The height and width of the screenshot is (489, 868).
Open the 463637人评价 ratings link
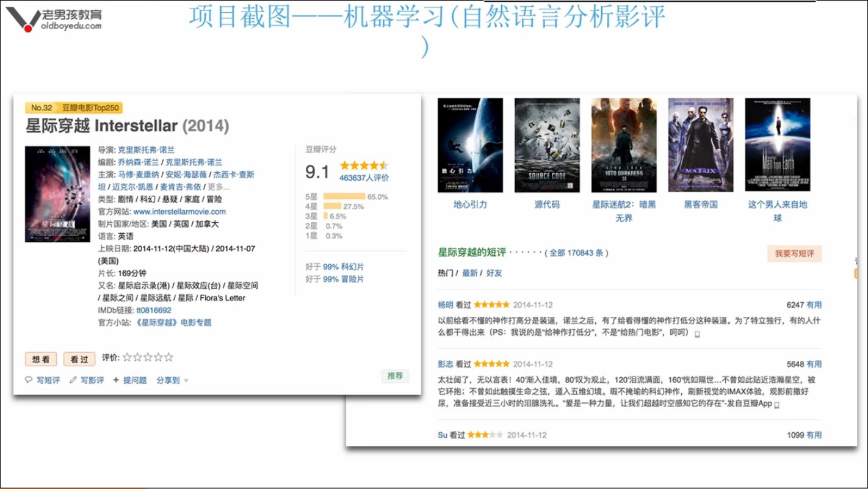pyautogui.click(x=364, y=178)
